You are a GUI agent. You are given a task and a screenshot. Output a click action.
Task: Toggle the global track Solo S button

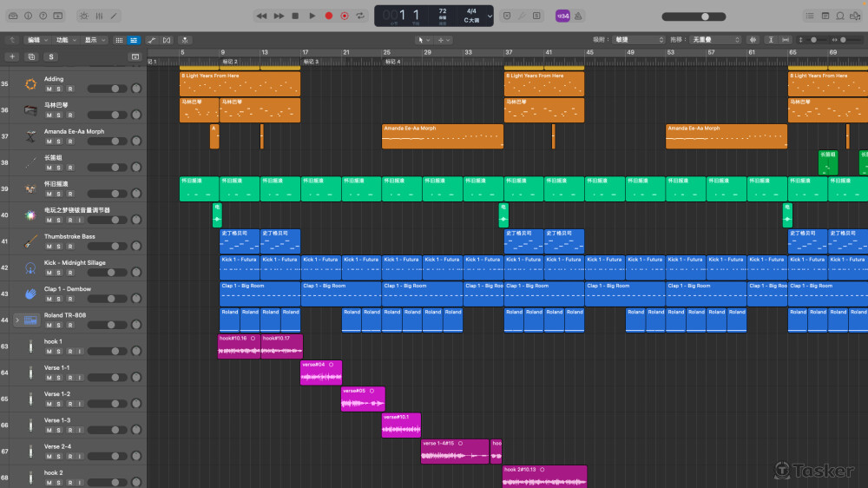pyautogui.click(x=51, y=56)
